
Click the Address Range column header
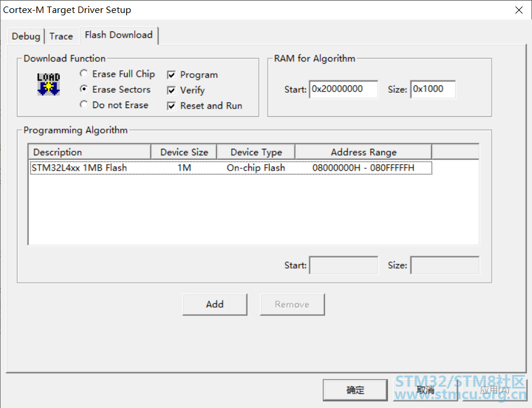[x=364, y=152]
